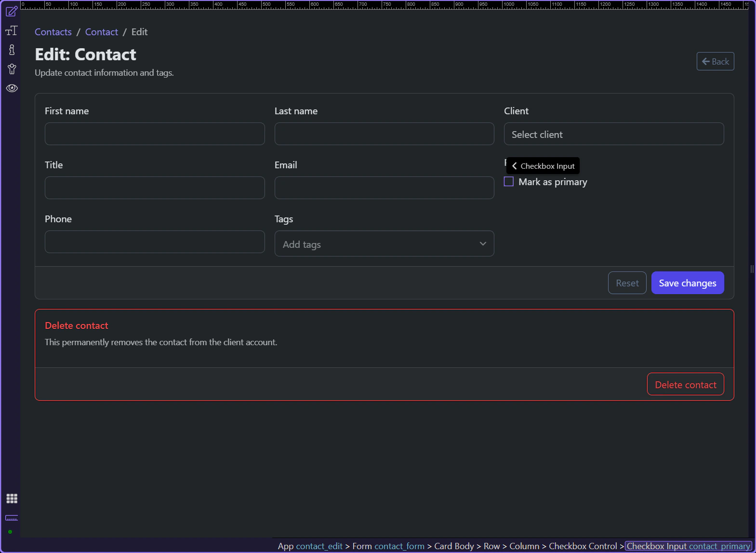
Task: Expand the Add tags dropdown arrow
Action: [x=482, y=244]
